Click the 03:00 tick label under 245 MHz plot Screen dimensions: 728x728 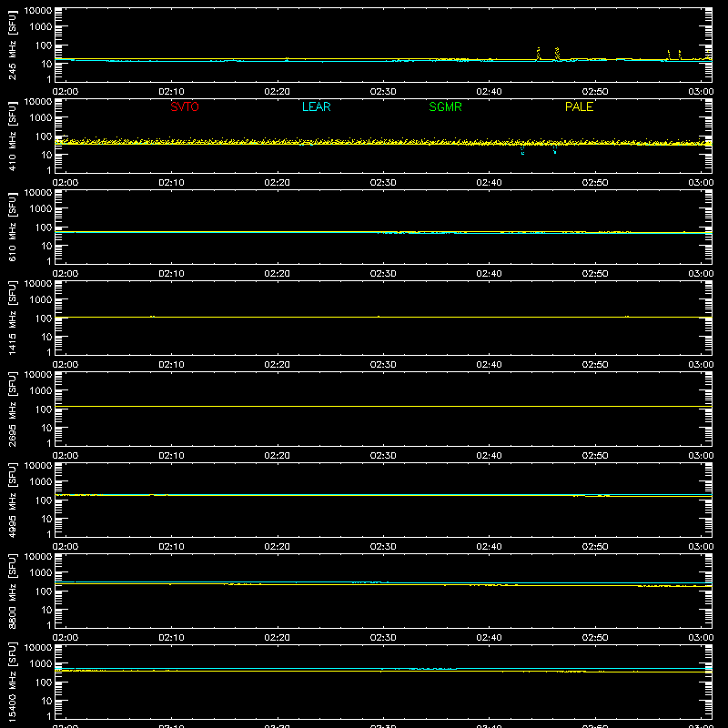701,92
